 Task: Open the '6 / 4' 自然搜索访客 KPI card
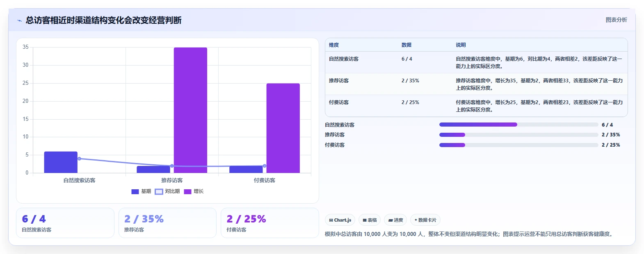(x=65, y=223)
